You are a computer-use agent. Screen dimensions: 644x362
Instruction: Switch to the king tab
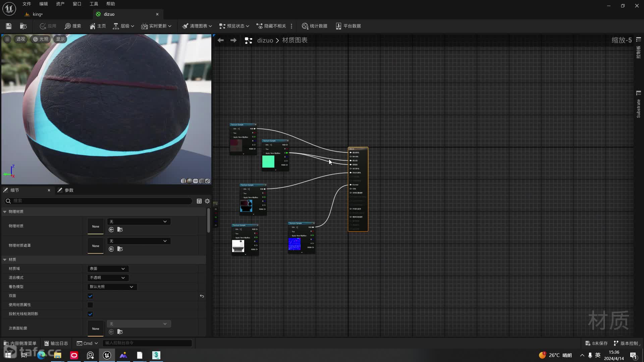coord(37,14)
